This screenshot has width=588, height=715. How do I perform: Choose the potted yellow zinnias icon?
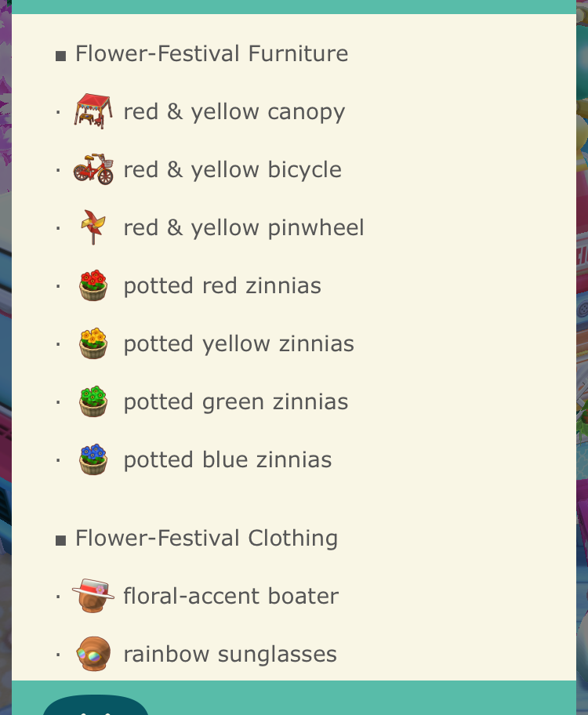(x=93, y=343)
